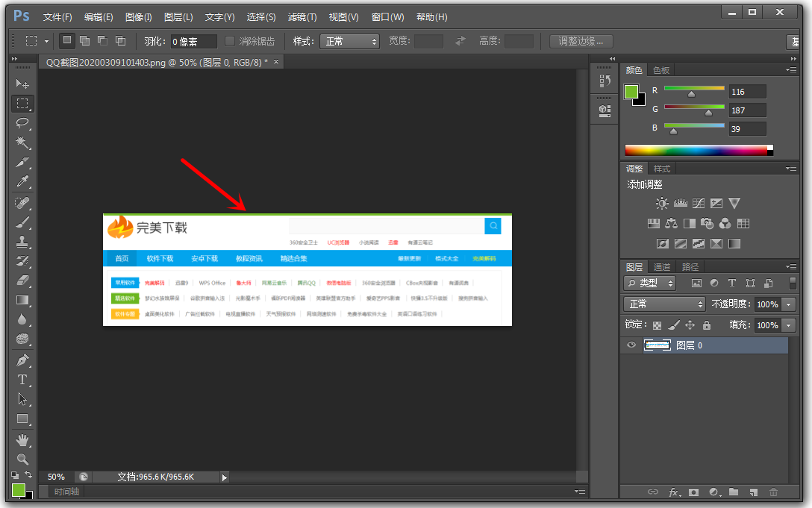Toggle lock image pixels brush icon
812x508 pixels.
(673, 325)
